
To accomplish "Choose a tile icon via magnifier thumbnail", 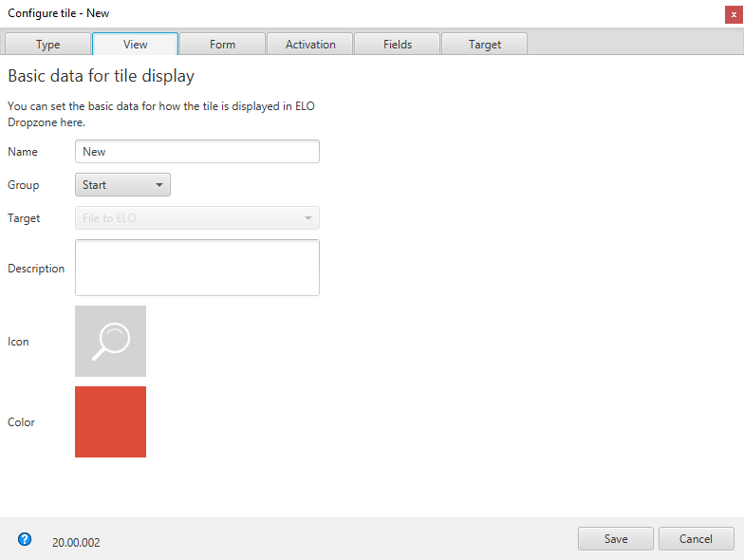I will (x=110, y=342).
